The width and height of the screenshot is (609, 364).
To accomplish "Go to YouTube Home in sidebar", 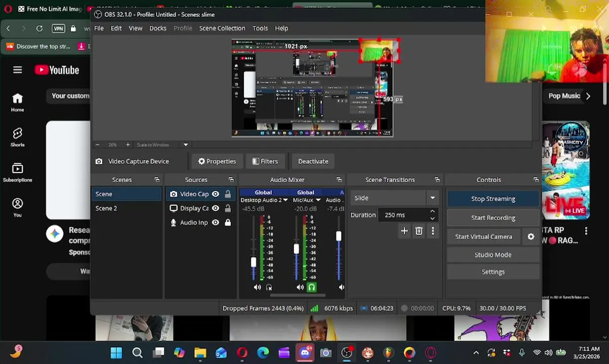I will click(18, 102).
